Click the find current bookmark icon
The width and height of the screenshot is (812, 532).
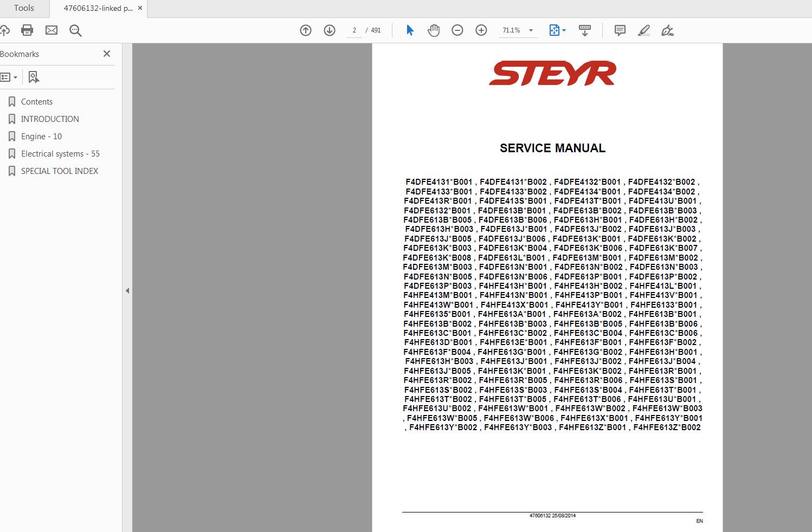(x=34, y=77)
